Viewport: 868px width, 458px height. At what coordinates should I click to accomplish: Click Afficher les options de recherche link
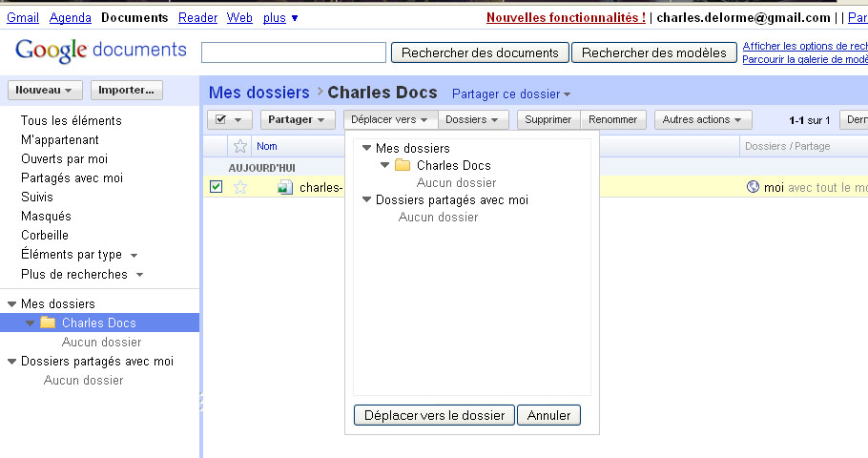tap(805, 46)
